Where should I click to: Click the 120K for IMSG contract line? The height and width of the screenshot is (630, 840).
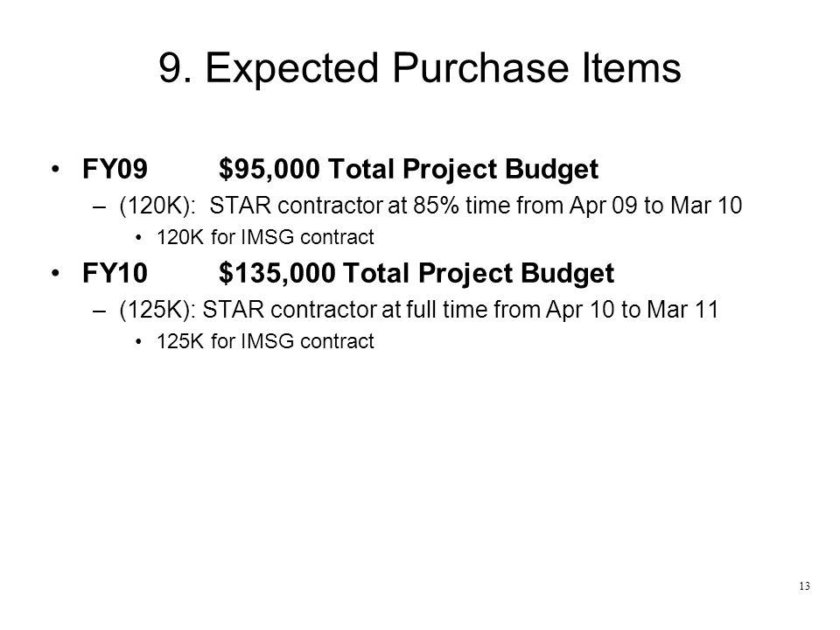pyautogui.click(x=264, y=237)
